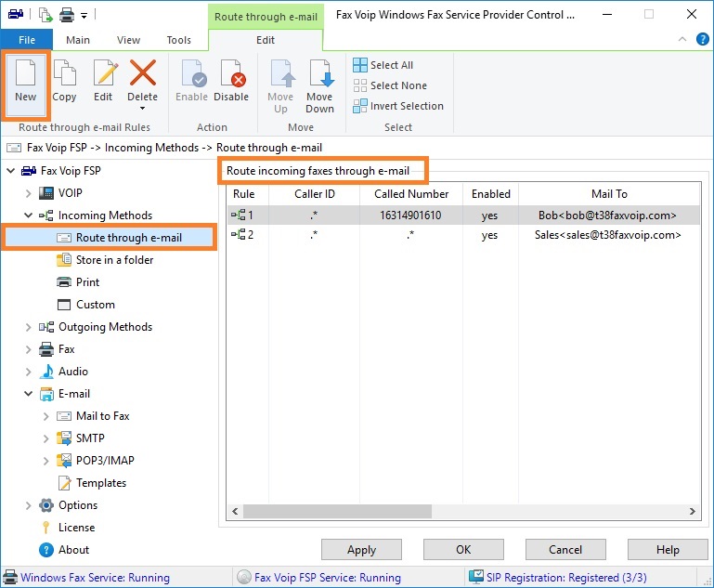Click the Cancel button

pyautogui.click(x=565, y=550)
